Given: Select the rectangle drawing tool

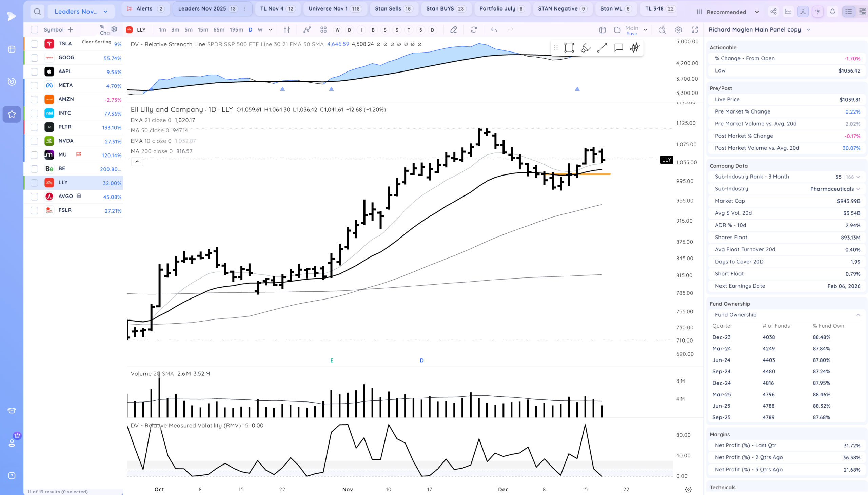Looking at the screenshot, I should click(569, 47).
